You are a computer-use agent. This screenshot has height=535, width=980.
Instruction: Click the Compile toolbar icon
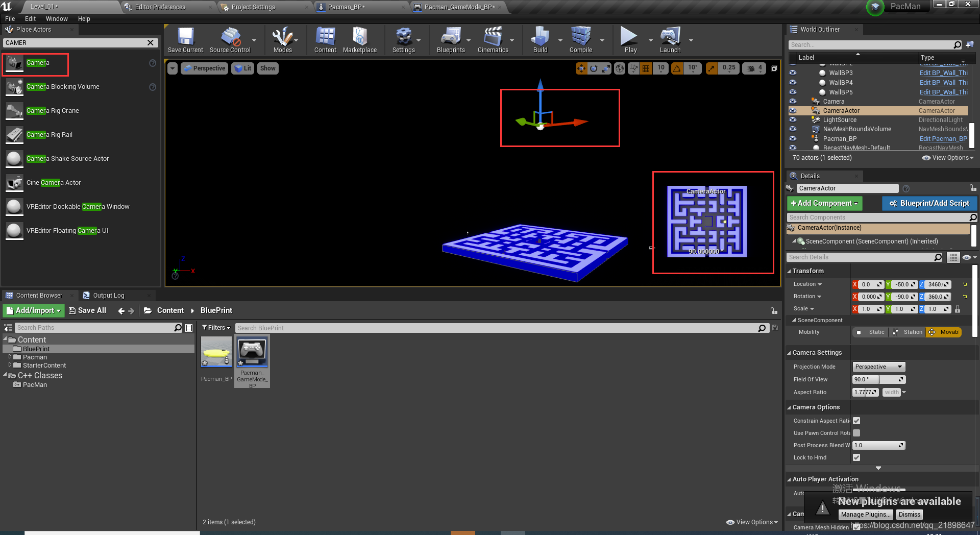tap(581, 40)
